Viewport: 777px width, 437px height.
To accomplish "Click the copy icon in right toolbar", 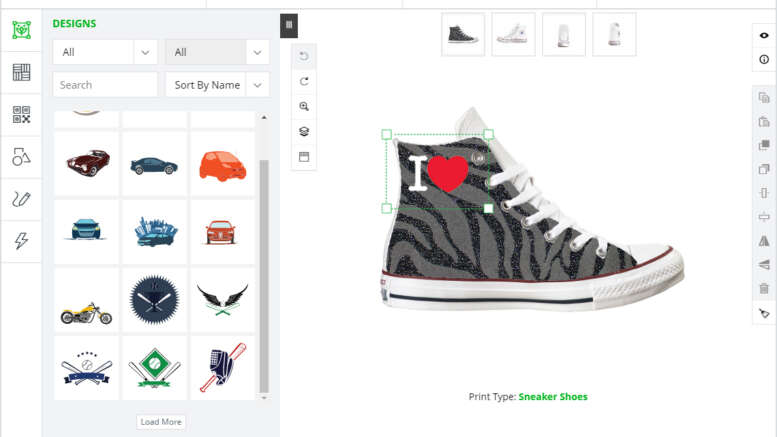I will (x=764, y=98).
